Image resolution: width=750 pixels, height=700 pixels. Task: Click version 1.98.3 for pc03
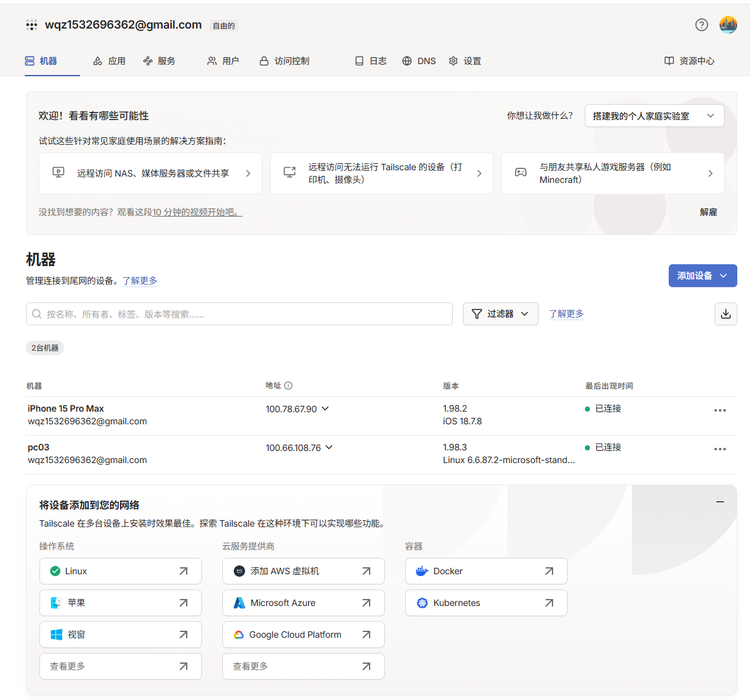[455, 447]
